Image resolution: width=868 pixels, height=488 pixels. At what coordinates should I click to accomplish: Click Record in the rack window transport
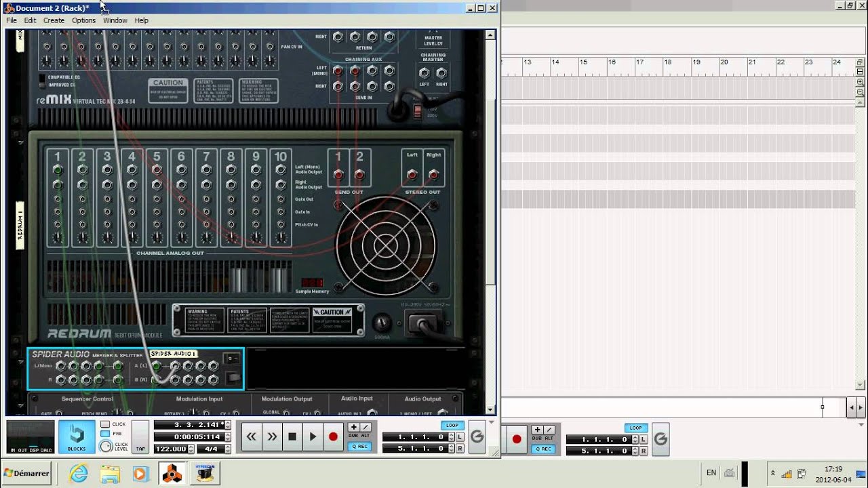click(333, 437)
